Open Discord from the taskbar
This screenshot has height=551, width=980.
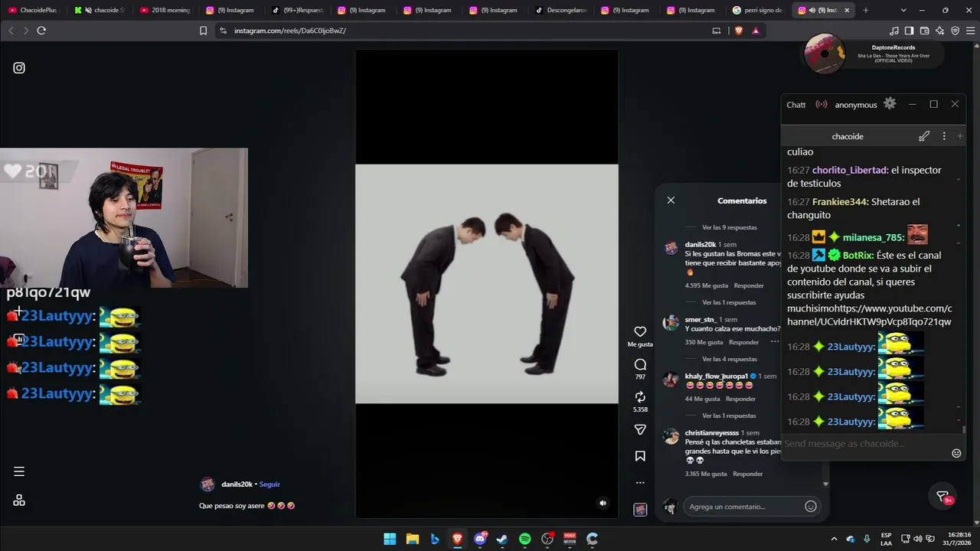(480, 539)
